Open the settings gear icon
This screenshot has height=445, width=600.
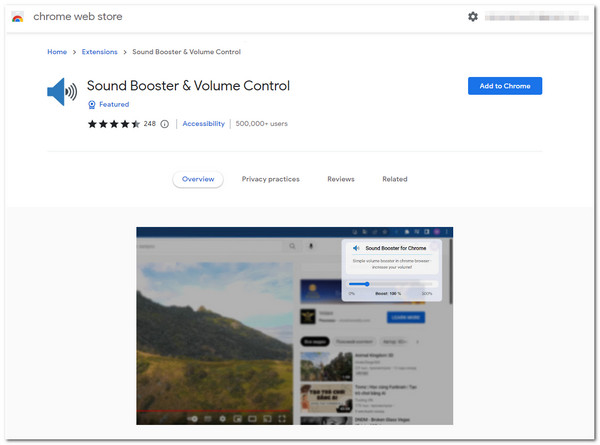[x=473, y=17]
